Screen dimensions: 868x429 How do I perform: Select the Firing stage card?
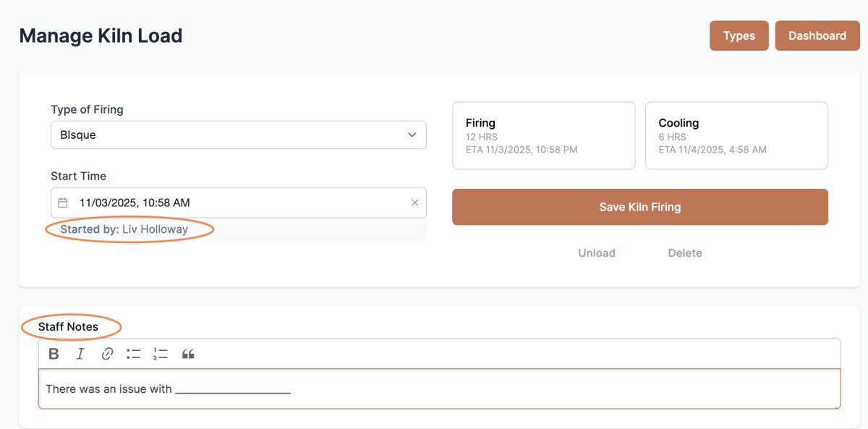point(543,135)
